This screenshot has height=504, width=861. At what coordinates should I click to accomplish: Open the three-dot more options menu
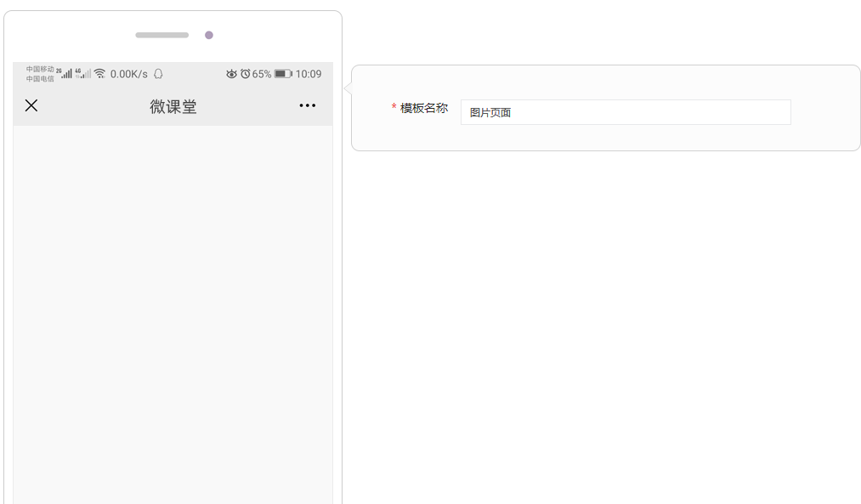click(308, 105)
